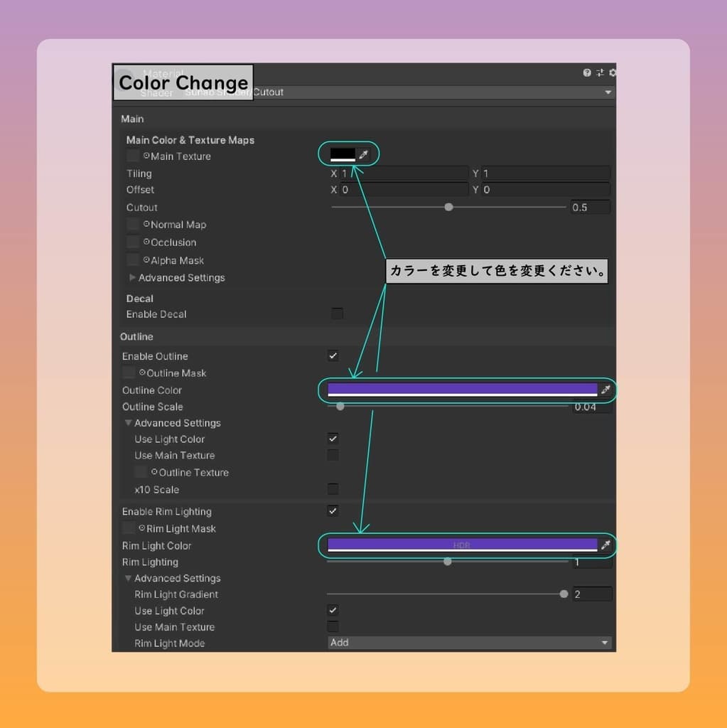Open the main color black swatch
The width and height of the screenshot is (727, 728).
(x=343, y=154)
